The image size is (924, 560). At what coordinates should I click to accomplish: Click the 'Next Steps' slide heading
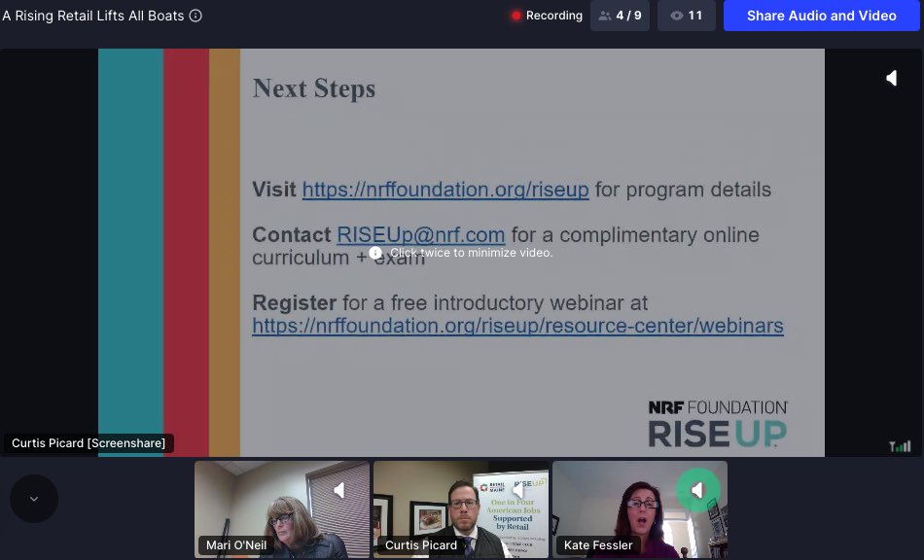pos(313,88)
